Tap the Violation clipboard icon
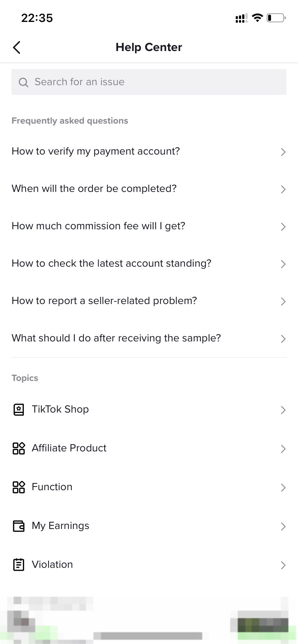298x644 pixels. coord(19,565)
